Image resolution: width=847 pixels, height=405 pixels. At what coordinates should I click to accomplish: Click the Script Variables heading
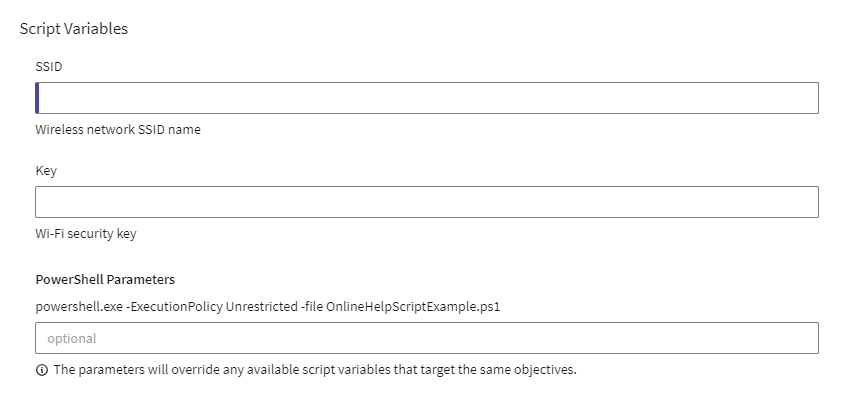[74, 29]
